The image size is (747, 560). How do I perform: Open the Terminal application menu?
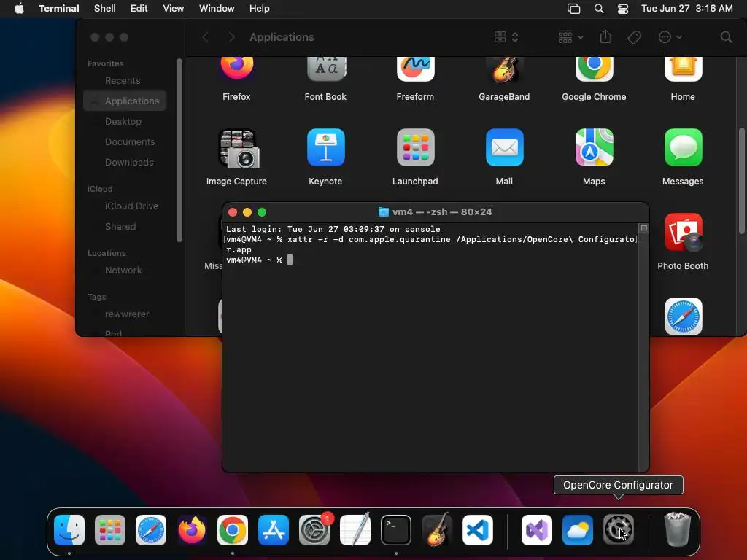pyautogui.click(x=59, y=9)
